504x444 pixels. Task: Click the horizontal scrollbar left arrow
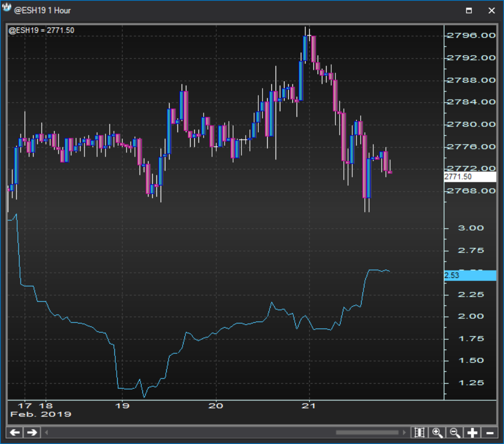click(x=46, y=432)
